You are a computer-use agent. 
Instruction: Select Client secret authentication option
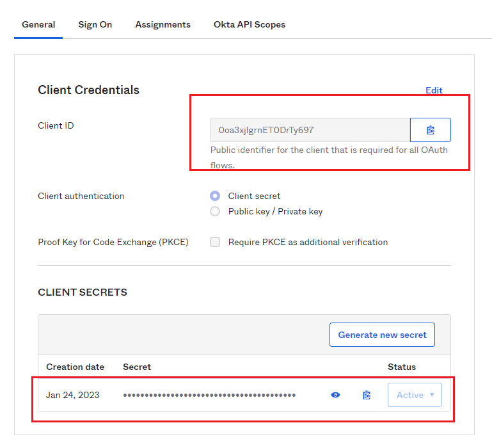215,196
